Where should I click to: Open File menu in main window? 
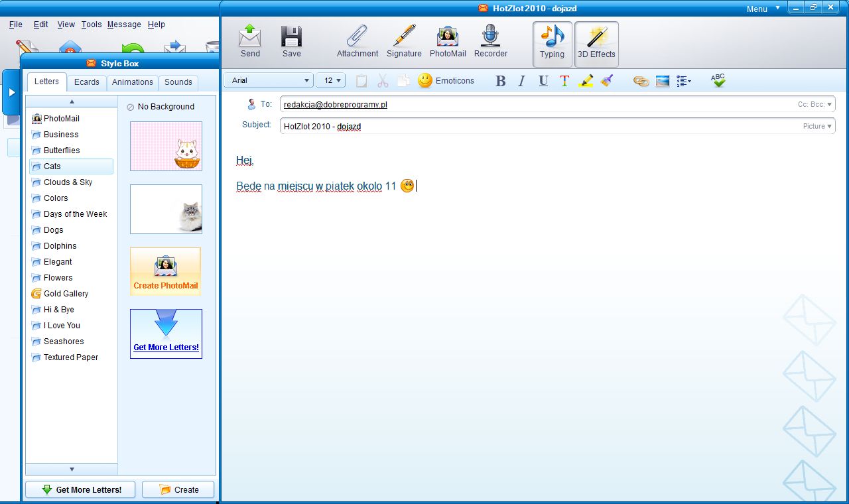coord(16,25)
